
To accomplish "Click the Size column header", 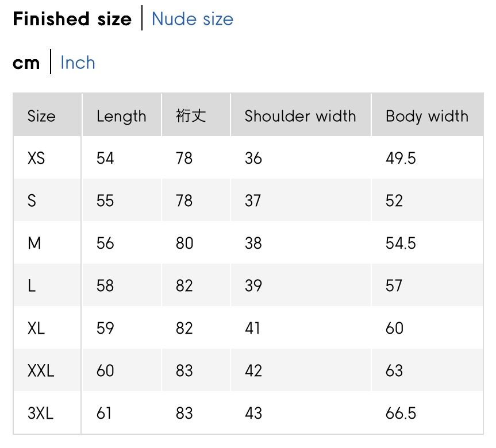I will (41, 116).
